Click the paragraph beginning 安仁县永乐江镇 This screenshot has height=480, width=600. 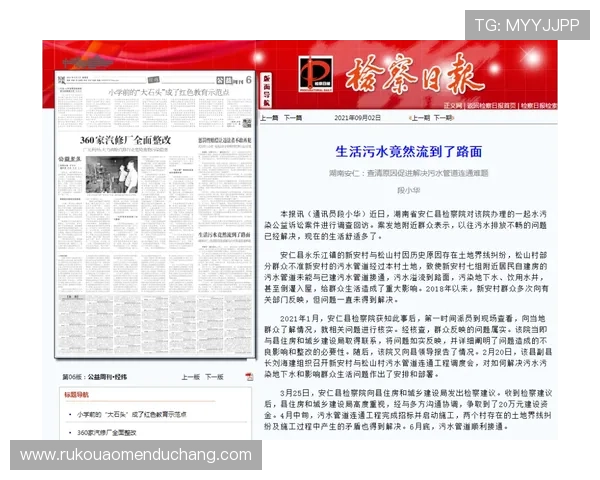[406, 277]
